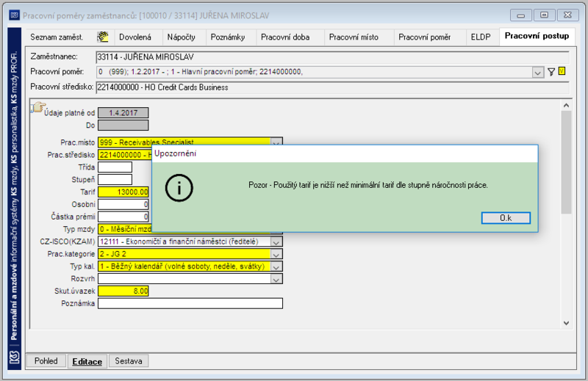Minimize the Pracovní poměry window
The image size is (588, 381).
520,15
